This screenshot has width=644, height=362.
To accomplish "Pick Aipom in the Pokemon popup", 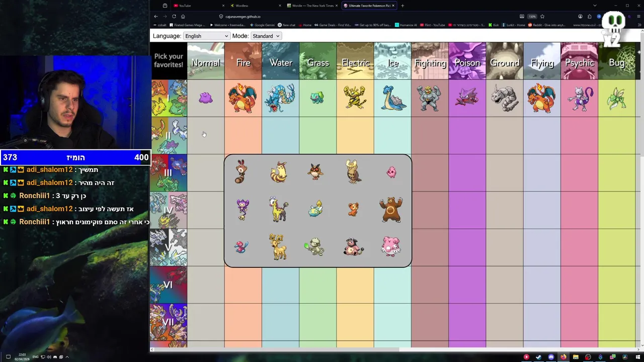I will click(x=242, y=209).
